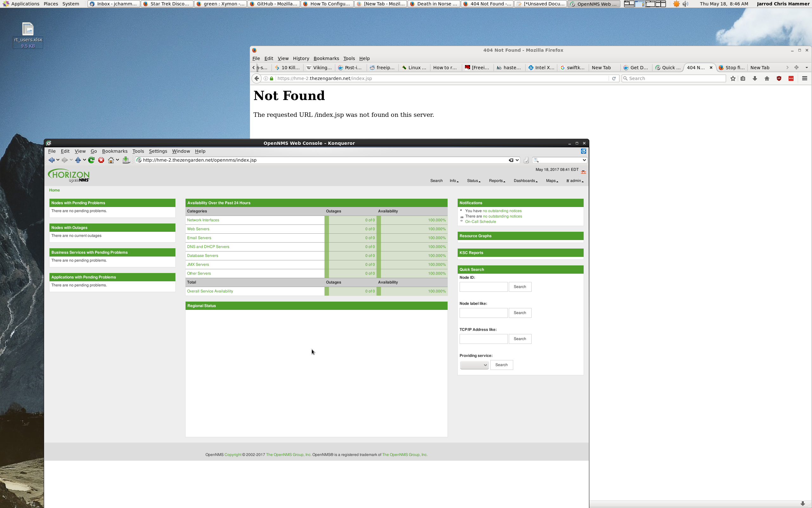Click the workspace switcher first desktop
This screenshot has height=508, width=812.
(629, 4)
